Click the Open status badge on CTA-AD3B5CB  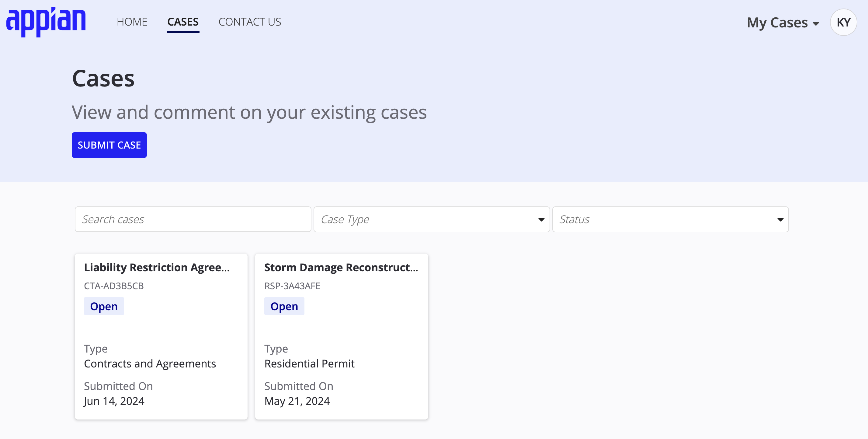tap(104, 306)
